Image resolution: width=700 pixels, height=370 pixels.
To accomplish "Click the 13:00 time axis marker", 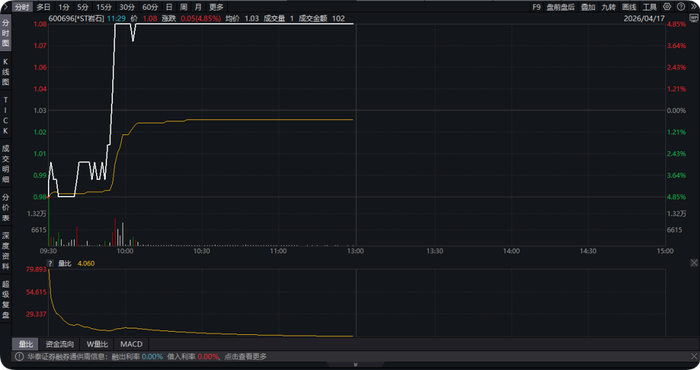I will click(x=355, y=251).
